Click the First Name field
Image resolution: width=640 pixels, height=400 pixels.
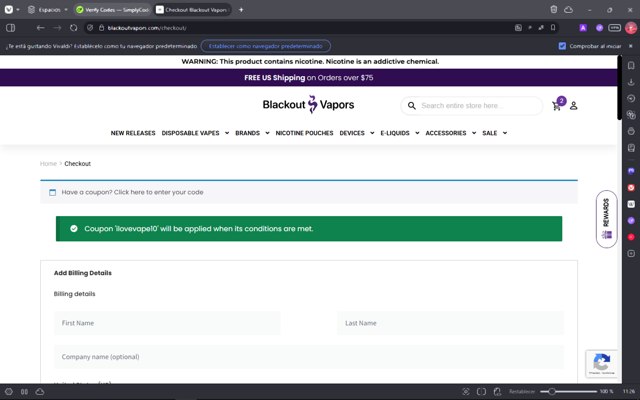click(167, 323)
